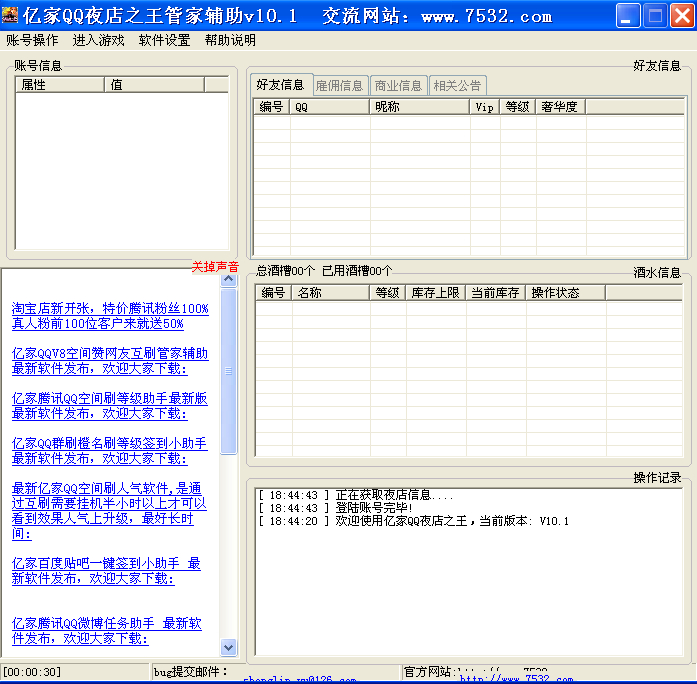This screenshot has height=684, width=697.
Task: Click the 操作状态 column header
Action: 565,292
